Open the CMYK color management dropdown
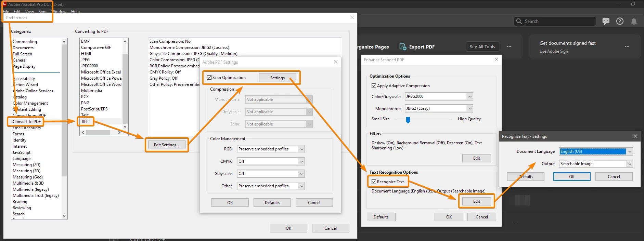Image resolution: width=644 pixels, height=241 pixels. [x=271, y=161]
